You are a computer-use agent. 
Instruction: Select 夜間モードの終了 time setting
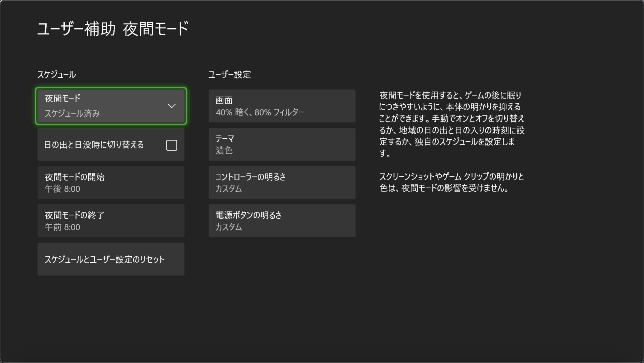click(111, 221)
